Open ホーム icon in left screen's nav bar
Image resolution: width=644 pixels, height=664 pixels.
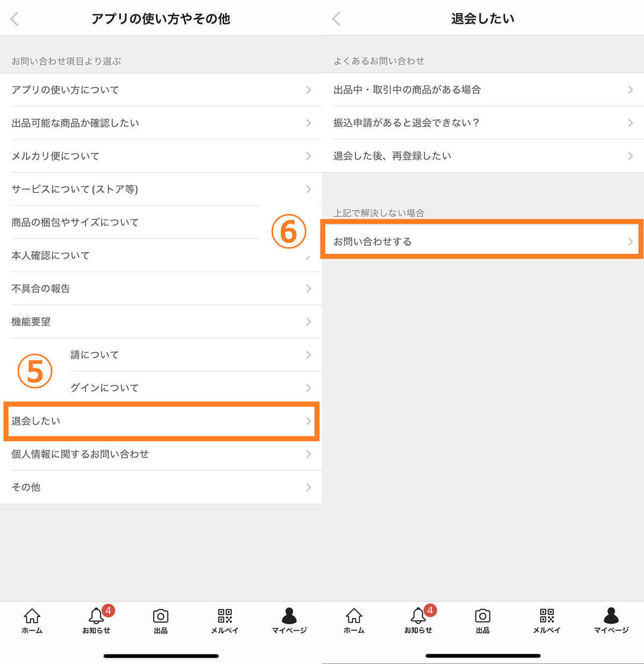32,620
